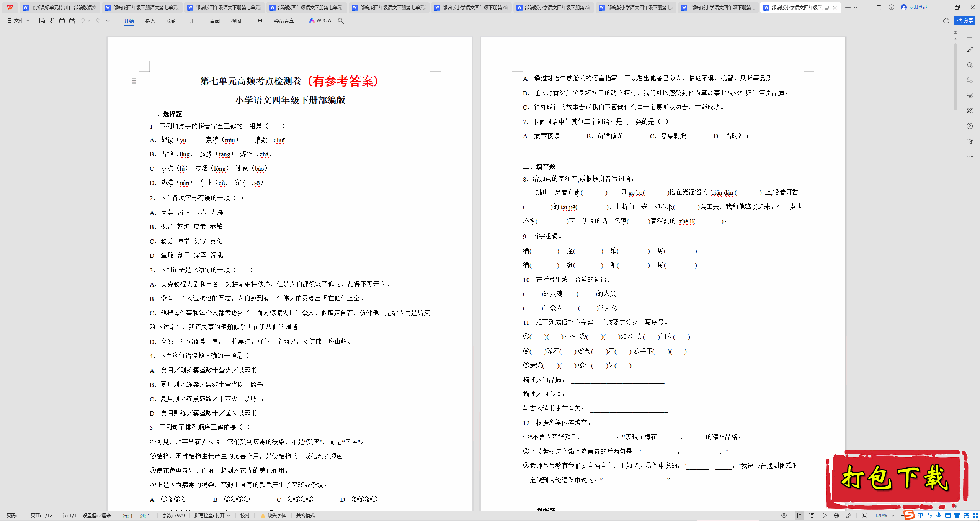Open the 插入 ribbon tab
The width and height of the screenshot is (980, 521).
(x=150, y=21)
